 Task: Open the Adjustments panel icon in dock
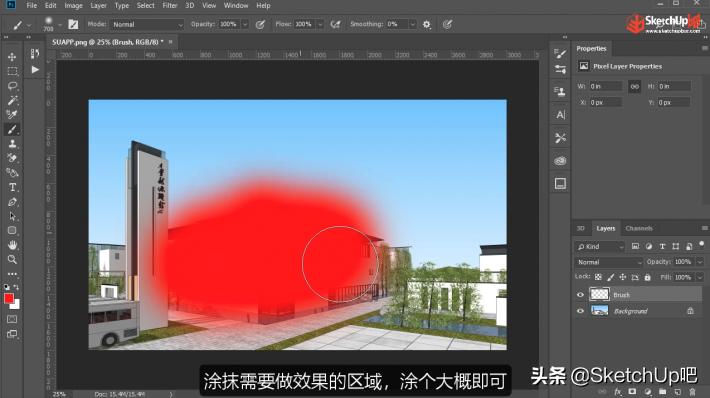pos(560,69)
